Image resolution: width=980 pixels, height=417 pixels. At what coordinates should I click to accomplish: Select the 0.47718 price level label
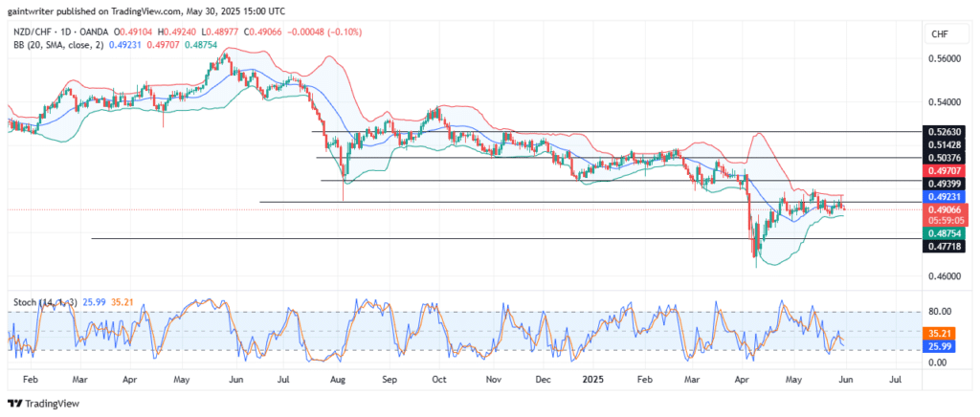point(944,247)
